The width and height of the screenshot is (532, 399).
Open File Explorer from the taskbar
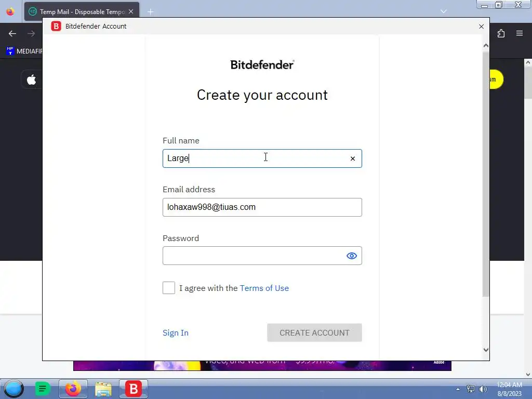[103, 389]
